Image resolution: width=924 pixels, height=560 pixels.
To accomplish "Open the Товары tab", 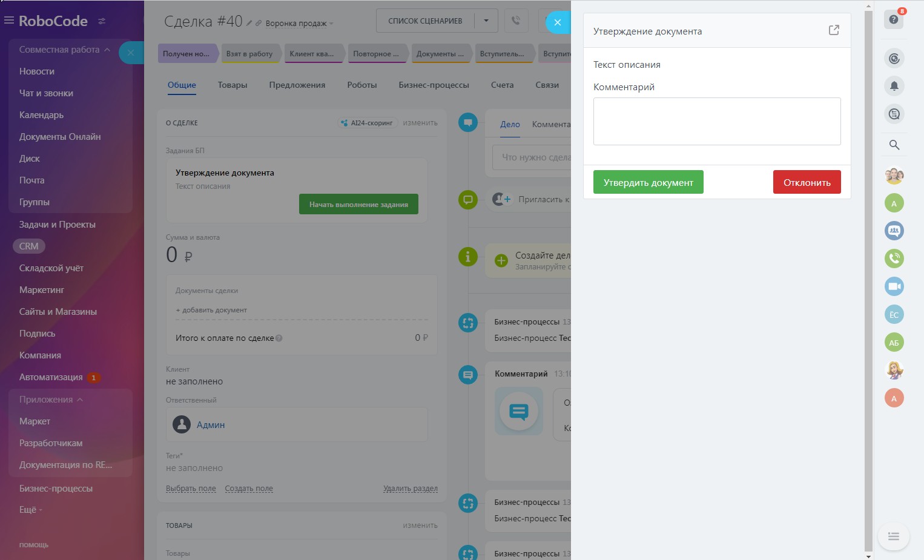I will [x=233, y=85].
